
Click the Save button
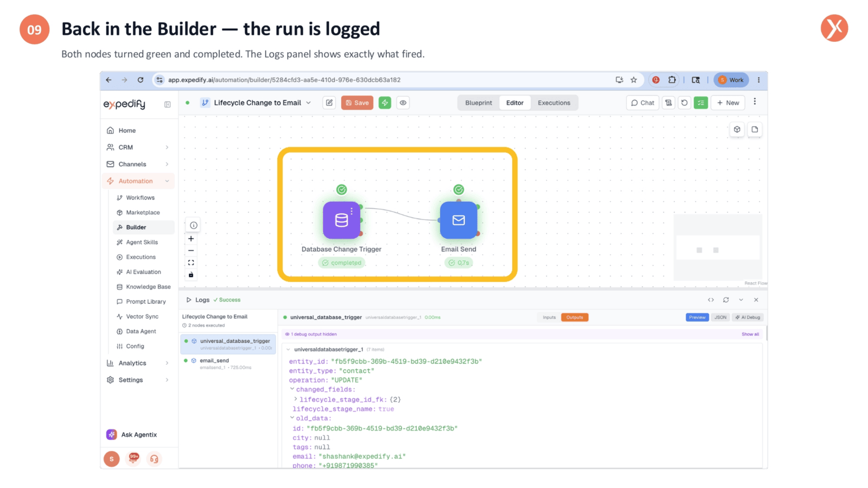tap(357, 102)
